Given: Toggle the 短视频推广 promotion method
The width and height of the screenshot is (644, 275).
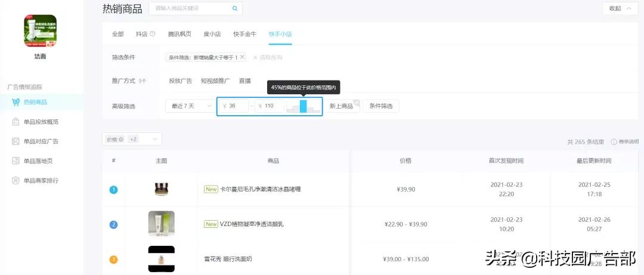Looking at the screenshot, I should 216,81.
